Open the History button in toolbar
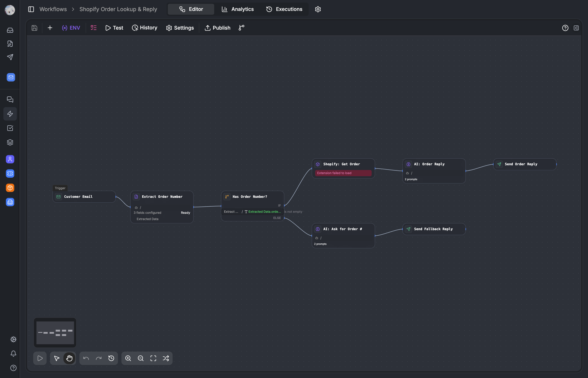Screen dimensions: 588x378 [x=144, y=28]
